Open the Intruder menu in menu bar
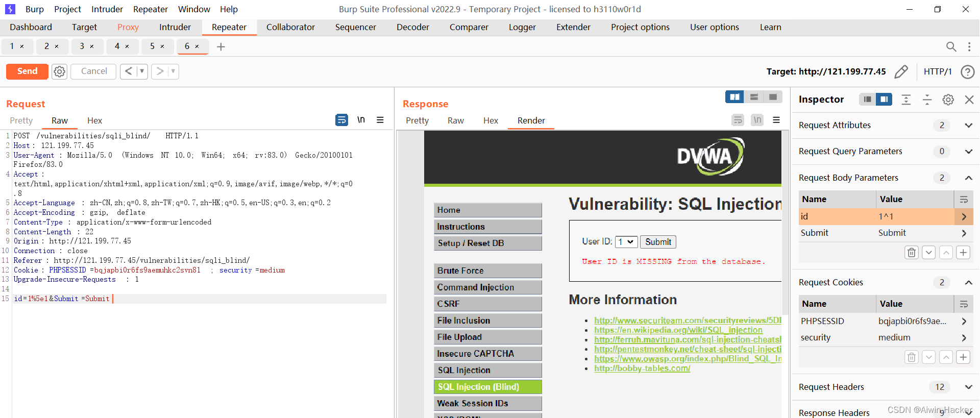Image resolution: width=980 pixels, height=418 pixels. [107, 9]
